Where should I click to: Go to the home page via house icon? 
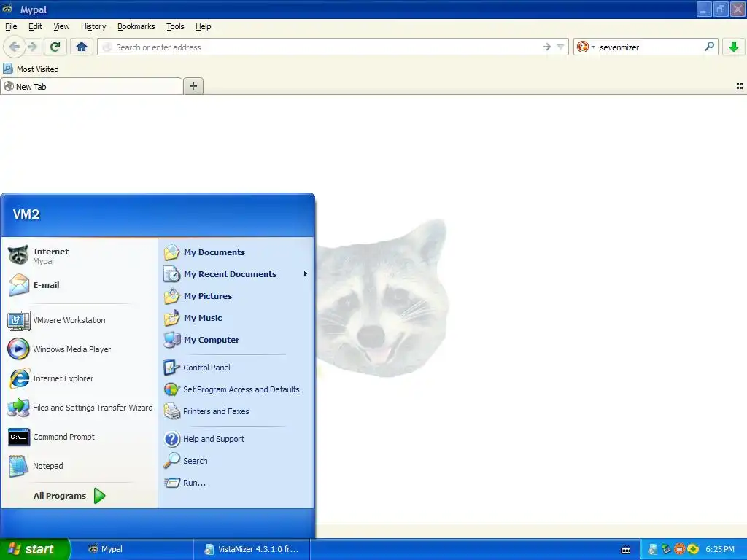click(x=82, y=47)
